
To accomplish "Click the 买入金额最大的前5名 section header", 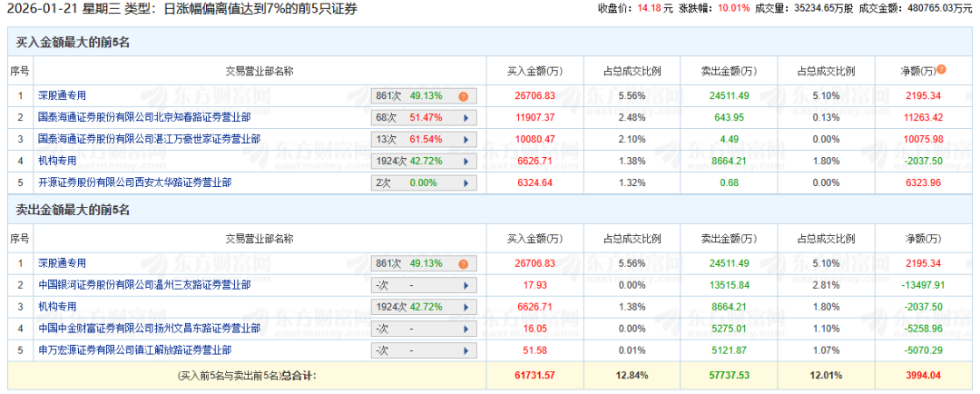I will click(x=73, y=43).
